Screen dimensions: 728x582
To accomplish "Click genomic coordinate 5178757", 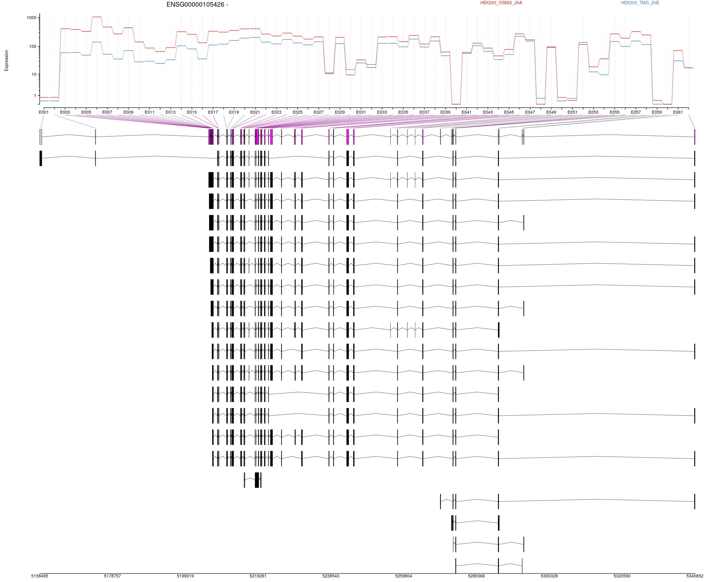I will pos(113,576).
